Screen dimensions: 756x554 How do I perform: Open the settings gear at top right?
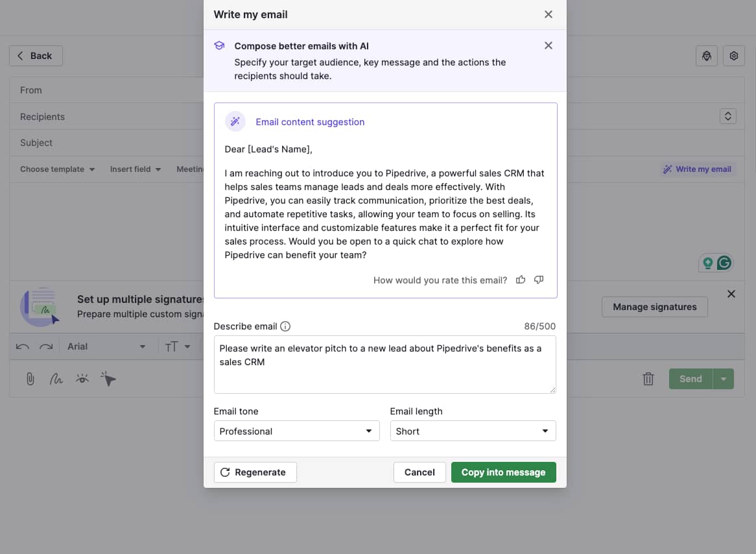click(x=733, y=56)
